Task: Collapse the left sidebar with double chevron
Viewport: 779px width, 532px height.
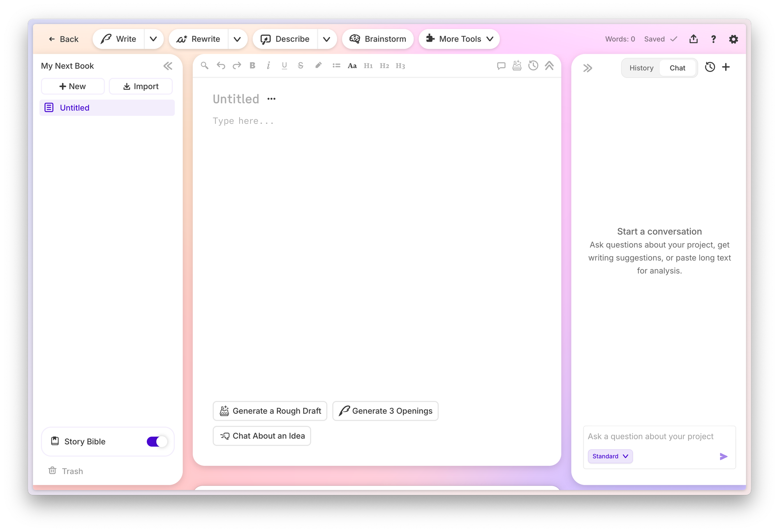Action: click(168, 66)
